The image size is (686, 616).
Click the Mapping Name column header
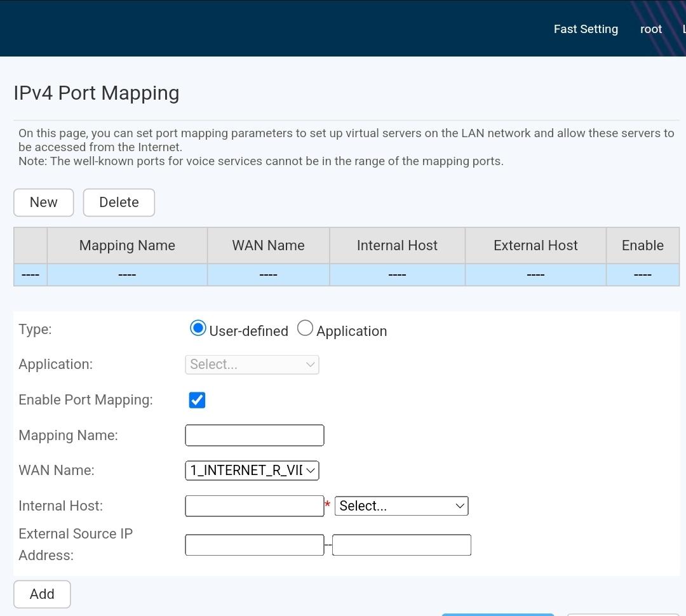(x=127, y=246)
